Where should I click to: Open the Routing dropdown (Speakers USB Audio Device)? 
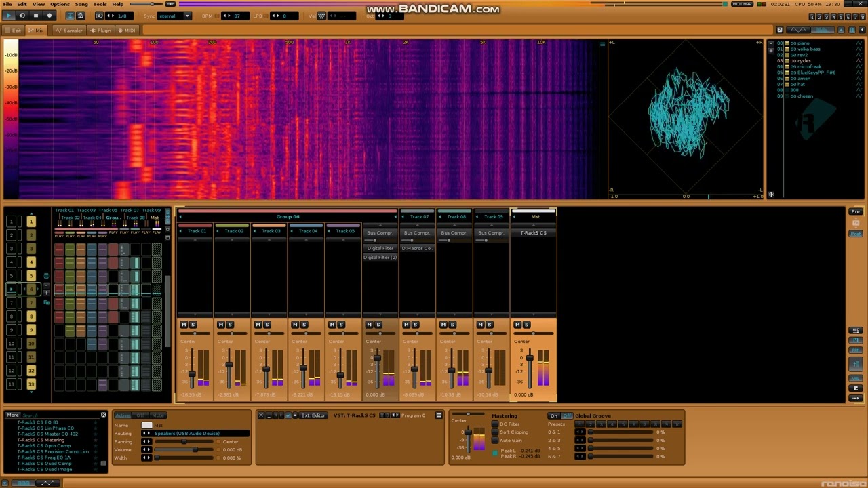pos(195,433)
